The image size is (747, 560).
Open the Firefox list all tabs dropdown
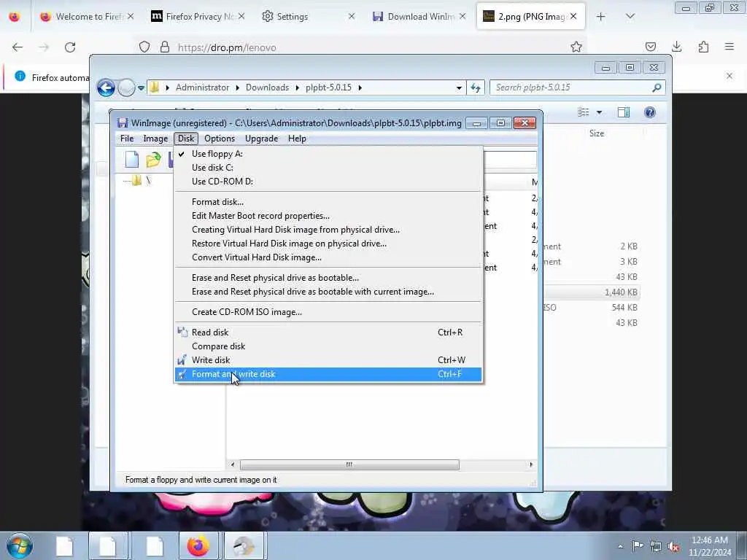(630, 17)
